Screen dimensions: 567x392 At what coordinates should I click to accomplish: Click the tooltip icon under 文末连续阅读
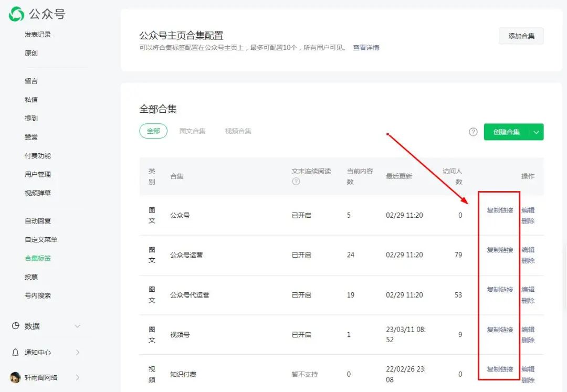[x=296, y=182]
